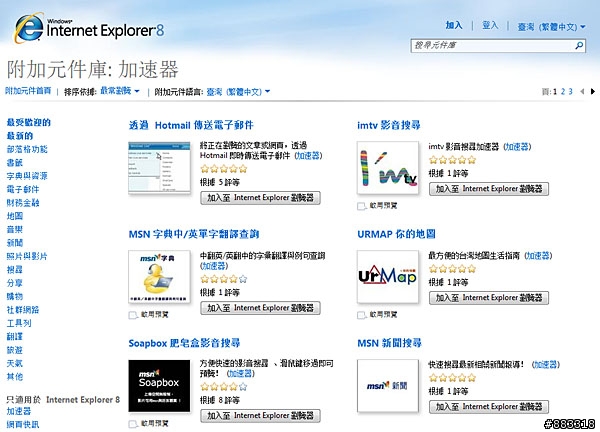Select 社群網路 category in sidebar

(x=23, y=310)
